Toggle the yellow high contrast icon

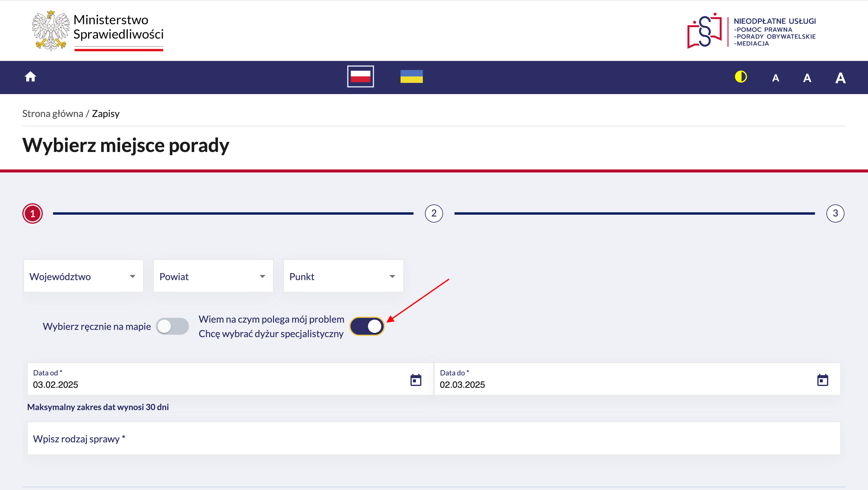pyautogui.click(x=741, y=77)
